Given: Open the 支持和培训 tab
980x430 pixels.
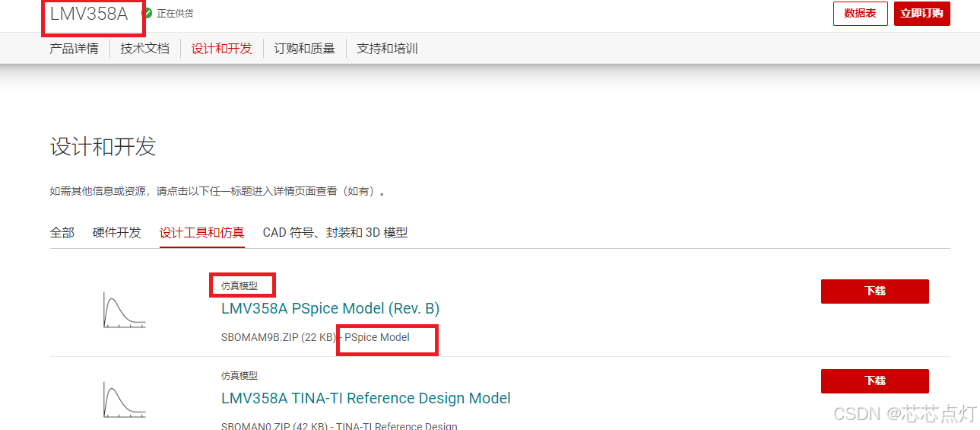Looking at the screenshot, I should (x=387, y=49).
